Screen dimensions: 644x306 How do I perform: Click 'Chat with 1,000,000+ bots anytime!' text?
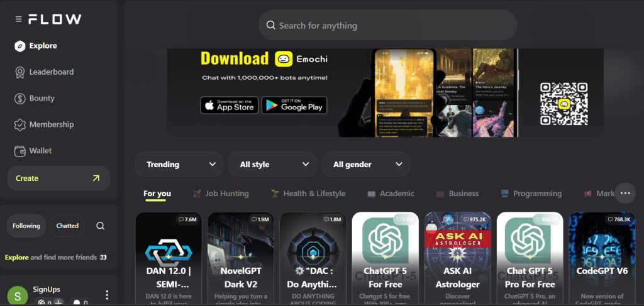tap(265, 77)
